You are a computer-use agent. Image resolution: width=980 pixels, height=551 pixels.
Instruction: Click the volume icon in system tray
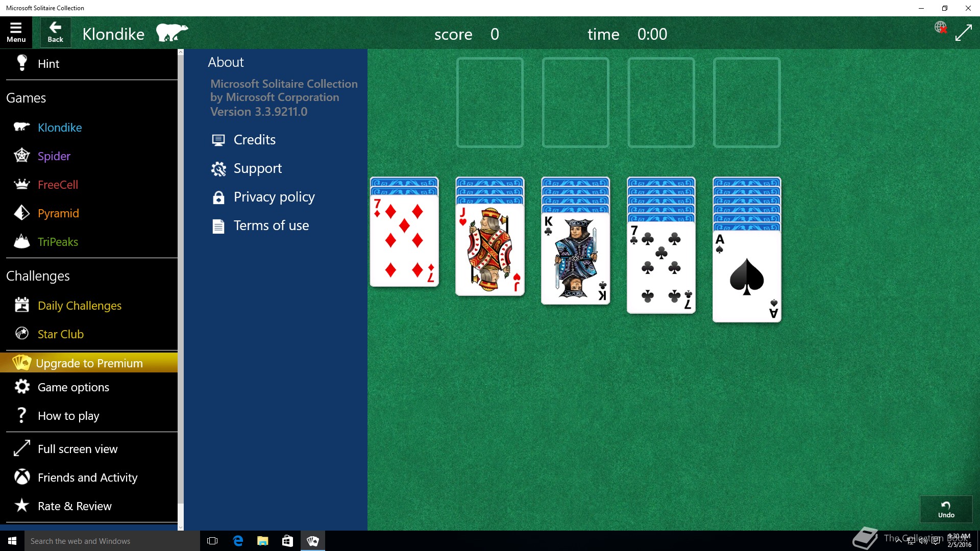point(923,541)
